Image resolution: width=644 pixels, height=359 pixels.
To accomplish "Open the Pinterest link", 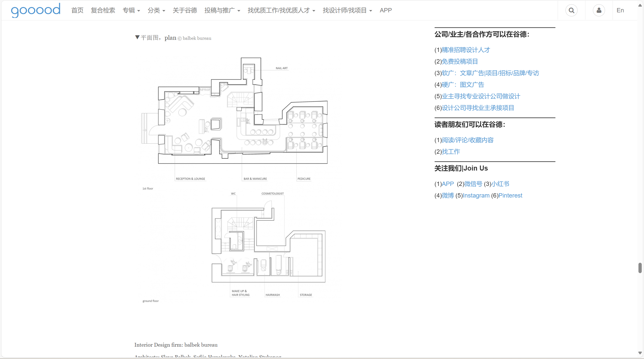I will pyautogui.click(x=510, y=195).
